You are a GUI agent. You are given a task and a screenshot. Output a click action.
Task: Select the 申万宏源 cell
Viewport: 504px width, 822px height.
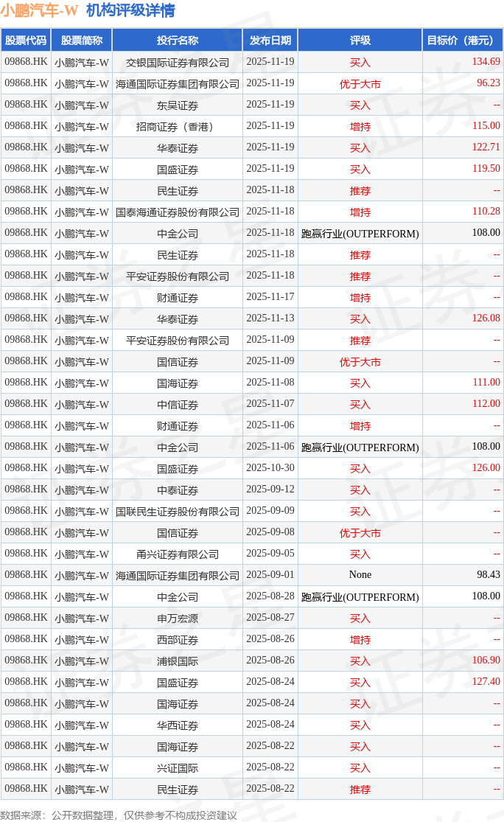(x=178, y=618)
